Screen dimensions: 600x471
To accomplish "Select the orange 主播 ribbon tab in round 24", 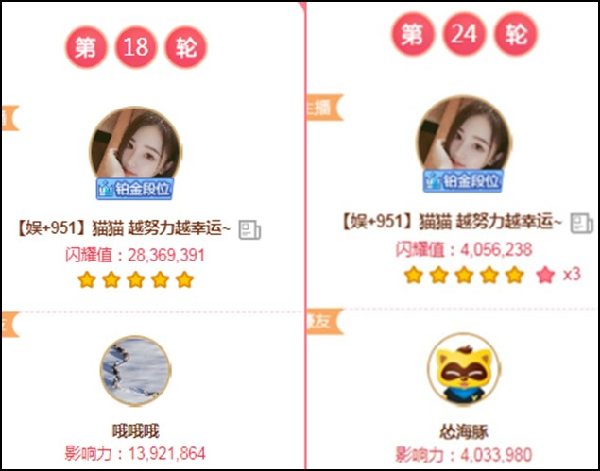I will point(324,108).
